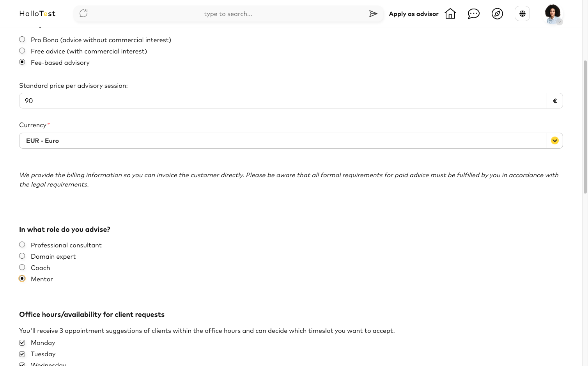Click the AI refresh icon in search bar
Screen dimensions: 588x366
click(83, 14)
